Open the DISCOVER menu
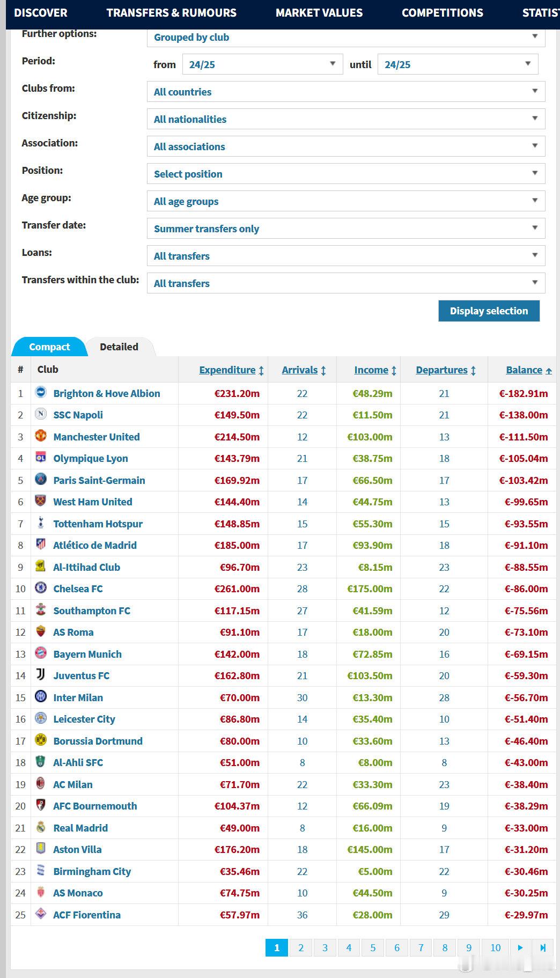Screen dimensions: 560x978 pos(41,13)
